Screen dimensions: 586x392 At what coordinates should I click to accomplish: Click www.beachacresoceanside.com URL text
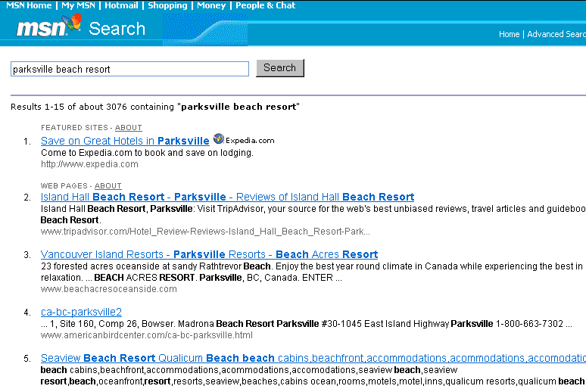pos(109,289)
